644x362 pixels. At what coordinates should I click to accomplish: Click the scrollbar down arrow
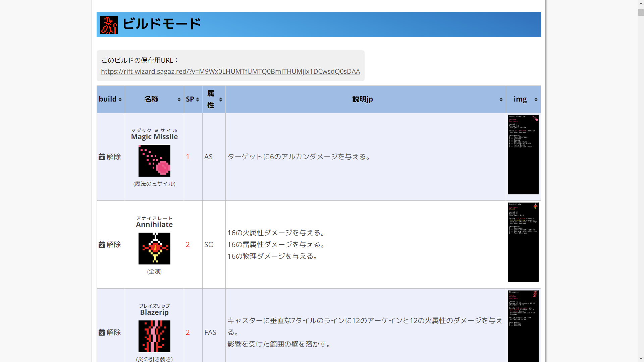[641, 359]
